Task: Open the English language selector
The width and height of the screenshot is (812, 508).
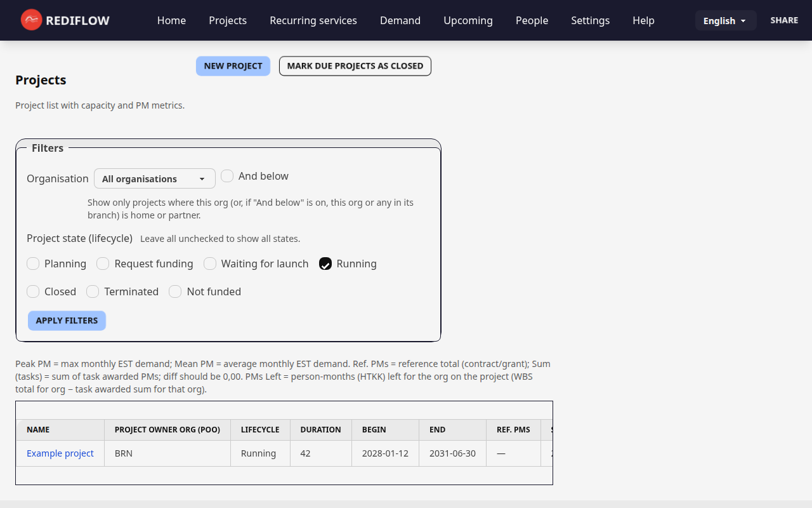Action: pyautogui.click(x=725, y=20)
